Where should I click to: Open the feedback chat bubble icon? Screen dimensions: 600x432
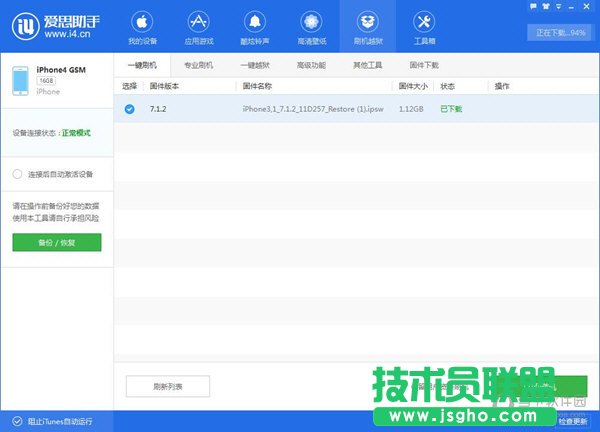pyautogui.click(x=533, y=6)
